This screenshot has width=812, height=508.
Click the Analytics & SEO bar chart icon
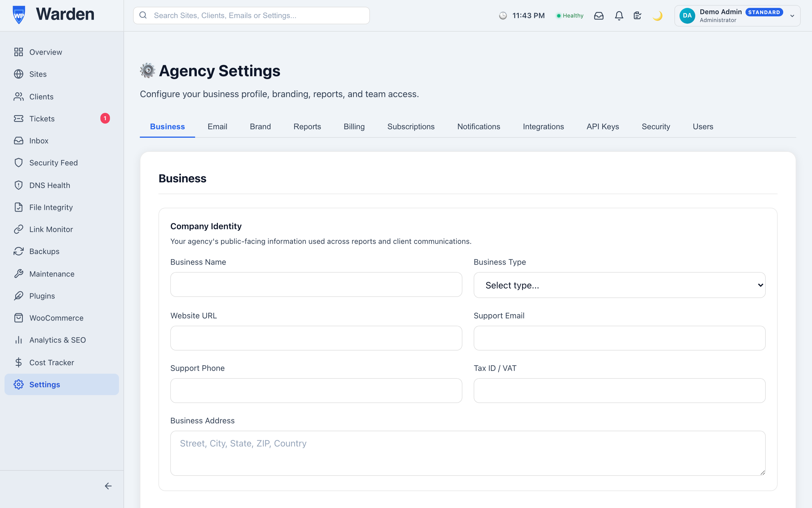[x=18, y=340]
